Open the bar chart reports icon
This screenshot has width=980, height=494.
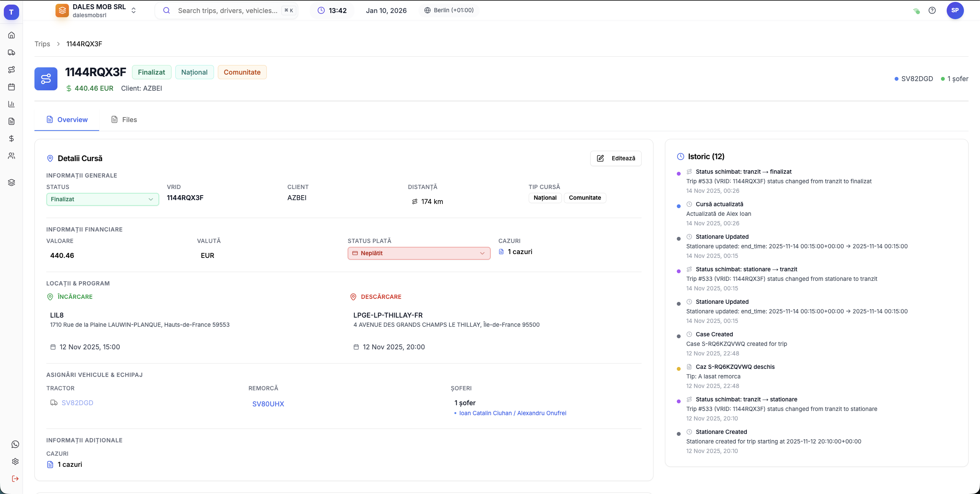click(11, 104)
